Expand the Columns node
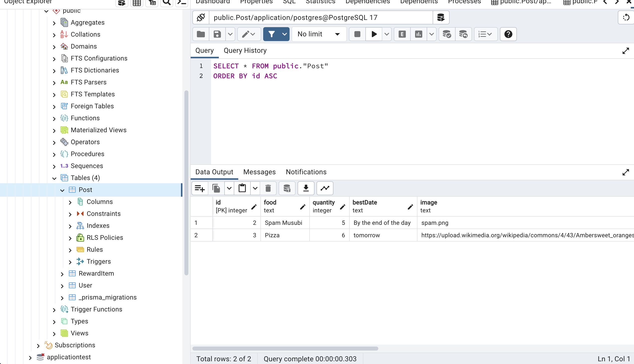The width and height of the screenshot is (634, 364). tap(70, 202)
